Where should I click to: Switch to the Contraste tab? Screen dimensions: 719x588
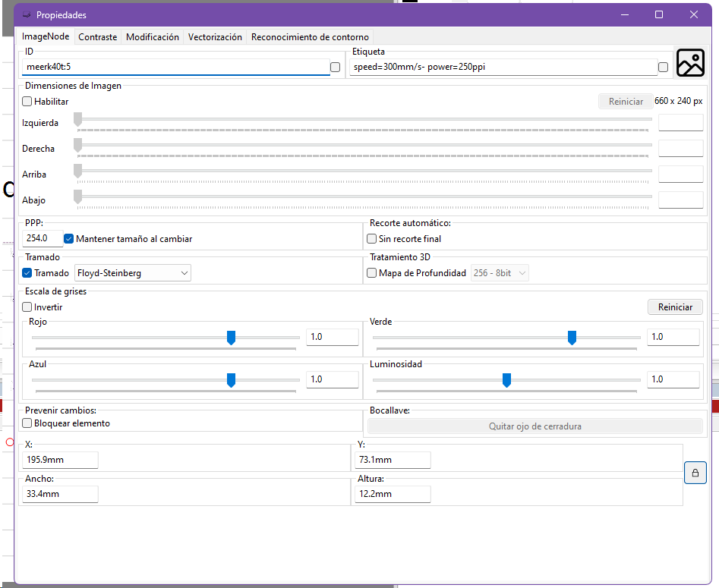[x=98, y=37]
